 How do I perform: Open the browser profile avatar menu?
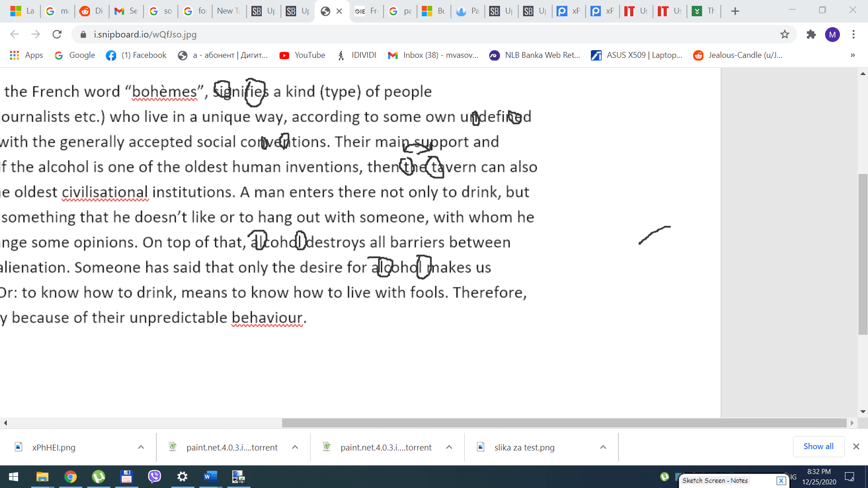tap(833, 34)
